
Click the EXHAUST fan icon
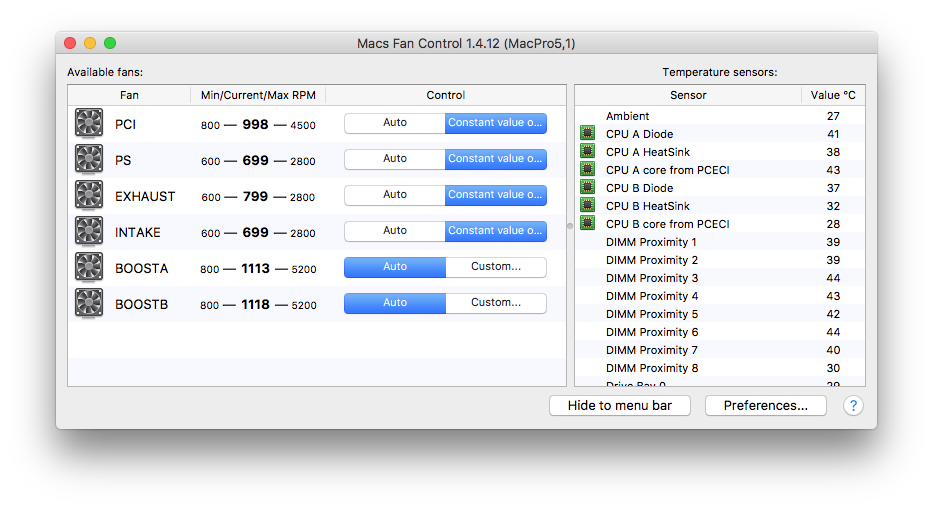pos(89,195)
